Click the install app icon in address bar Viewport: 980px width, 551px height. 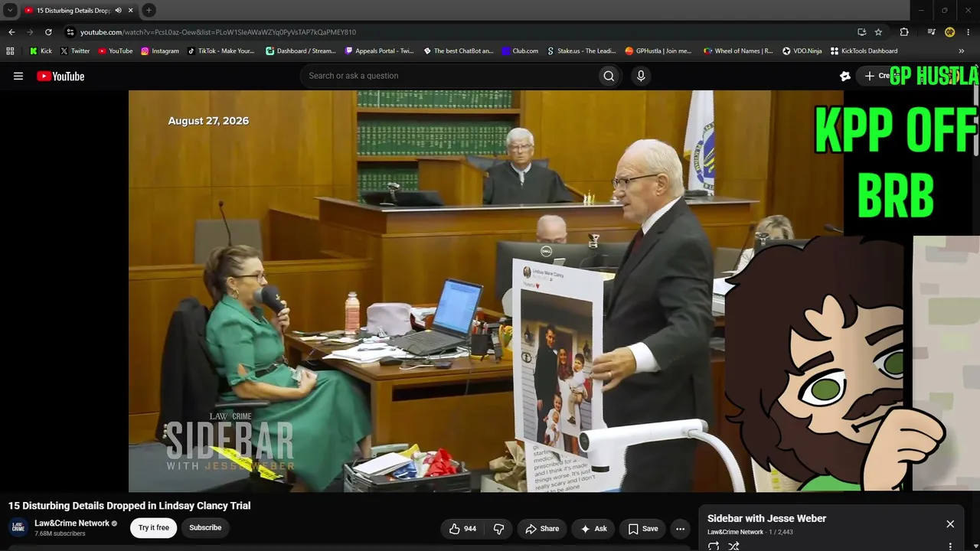(x=861, y=32)
